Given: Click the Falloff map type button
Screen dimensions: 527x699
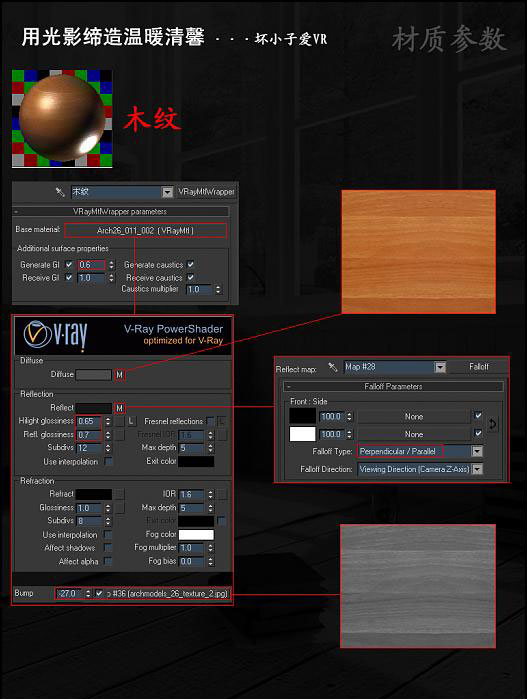Looking at the screenshot, I should 479,367.
